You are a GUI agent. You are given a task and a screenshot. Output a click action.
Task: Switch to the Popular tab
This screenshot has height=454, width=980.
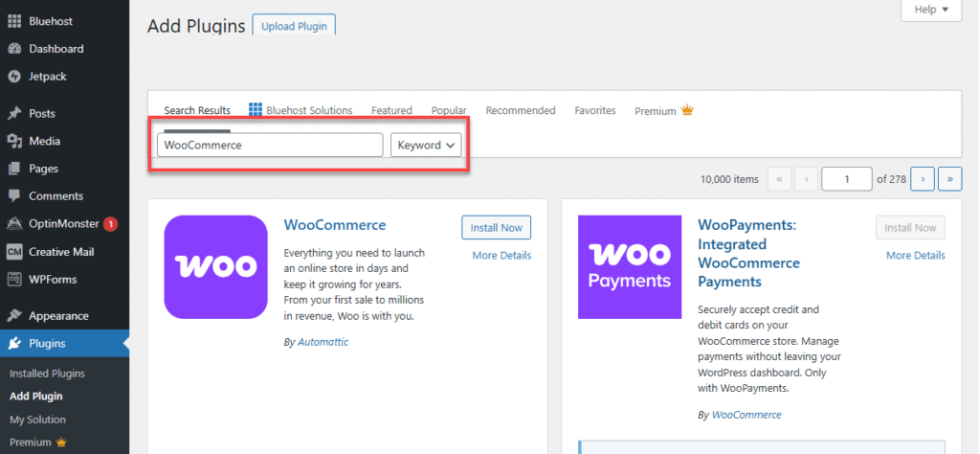click(449, 111)
